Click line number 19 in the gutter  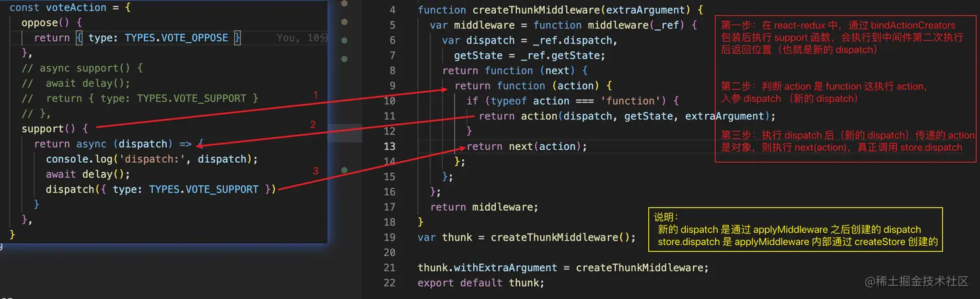(389, 237)
